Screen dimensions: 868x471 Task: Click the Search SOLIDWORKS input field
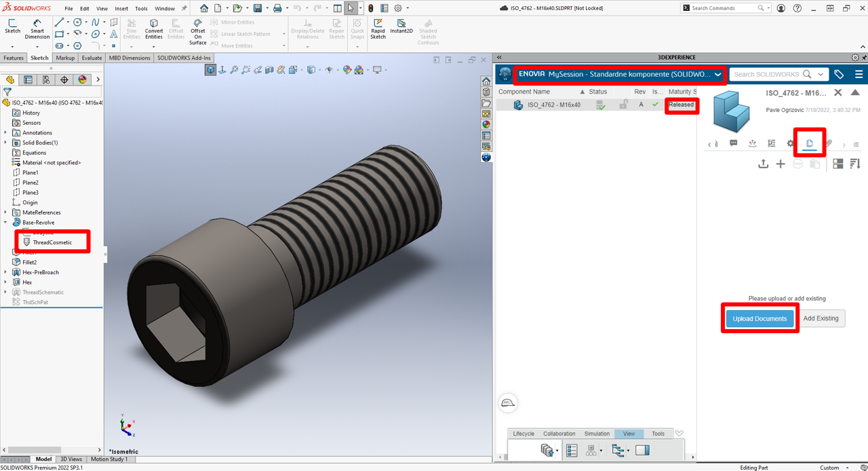[765, 74]
